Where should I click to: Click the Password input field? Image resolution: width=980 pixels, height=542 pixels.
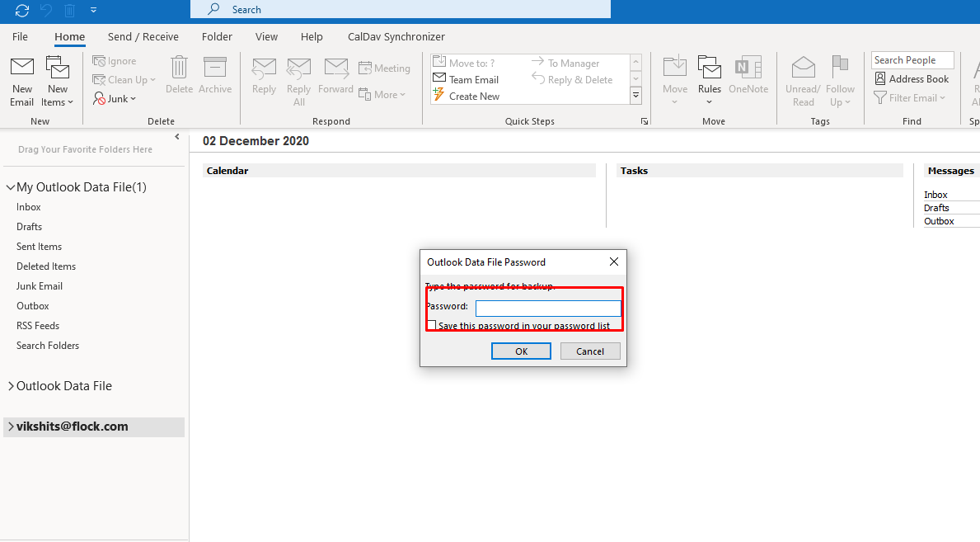548,308
